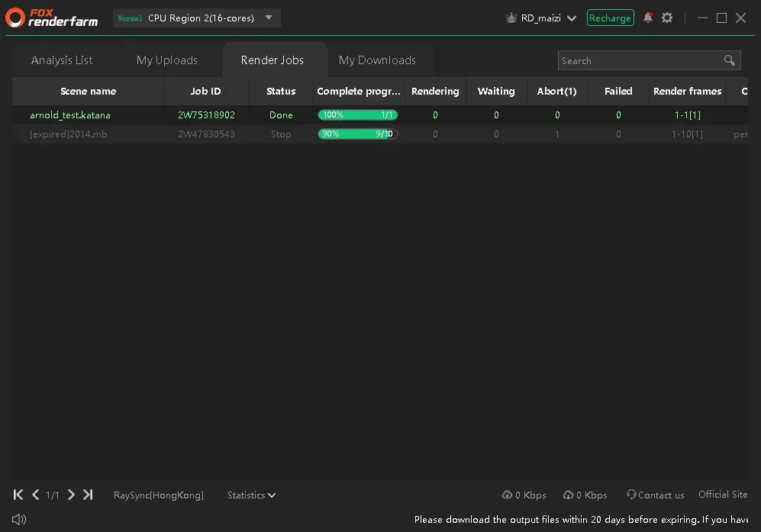Open the CPU Region 2(16-cores) dropdown

(197, 18)
